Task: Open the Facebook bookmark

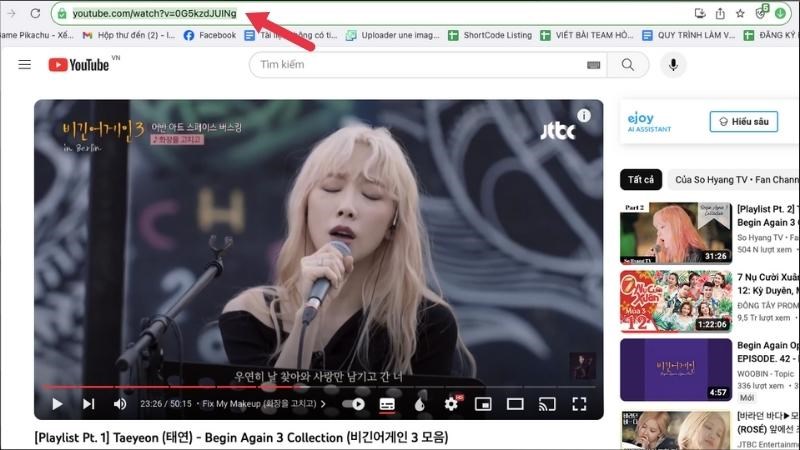Action: point(210,35)
